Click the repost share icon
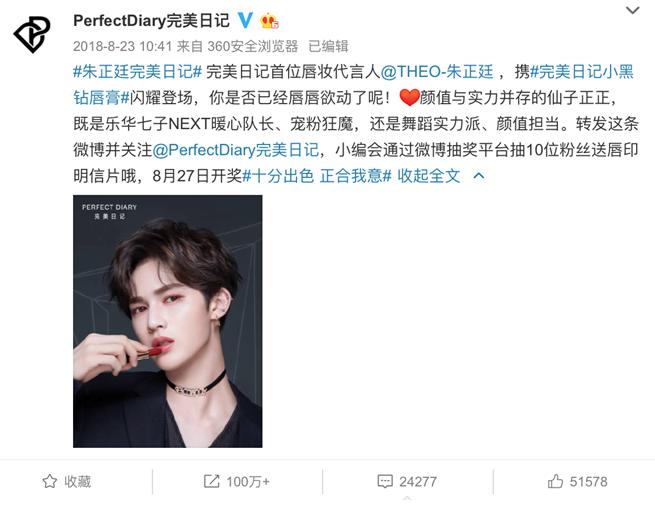 point(211,481)
